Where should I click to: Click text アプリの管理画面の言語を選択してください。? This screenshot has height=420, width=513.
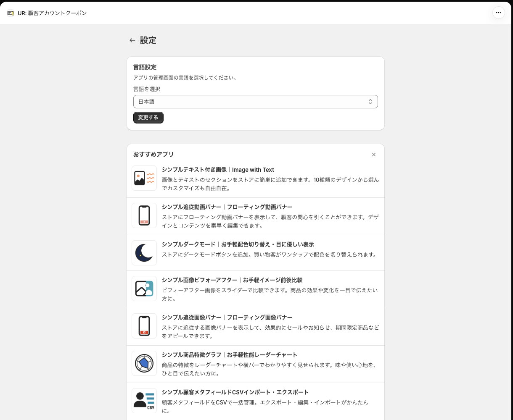pos(185,78)
